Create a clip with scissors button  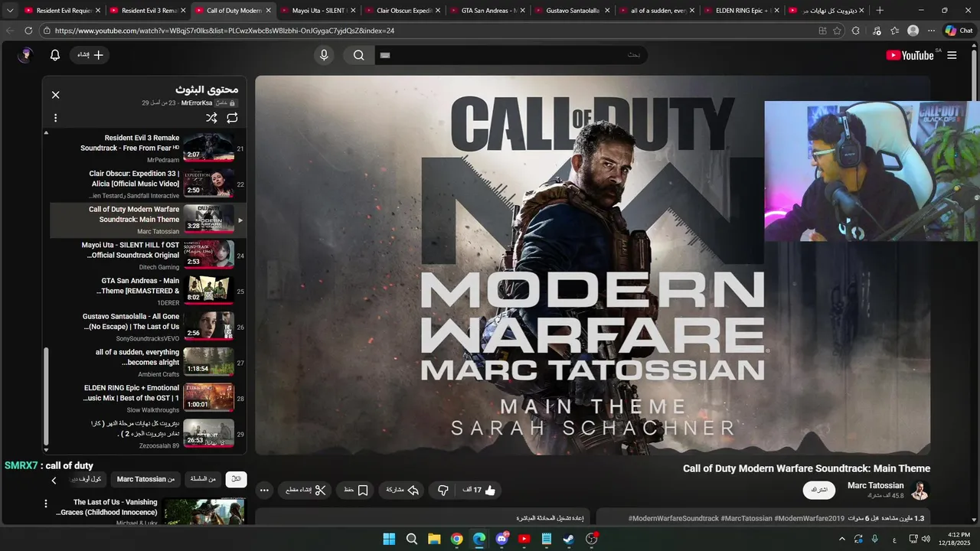click(306, 490)
